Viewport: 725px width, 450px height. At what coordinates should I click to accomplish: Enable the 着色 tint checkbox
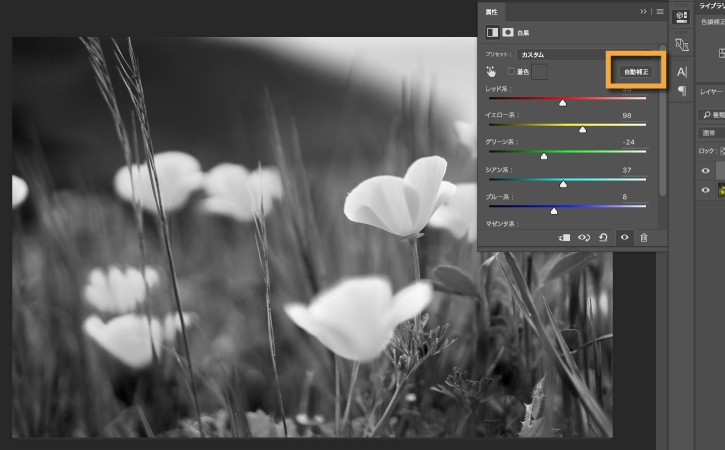[511, 71]
